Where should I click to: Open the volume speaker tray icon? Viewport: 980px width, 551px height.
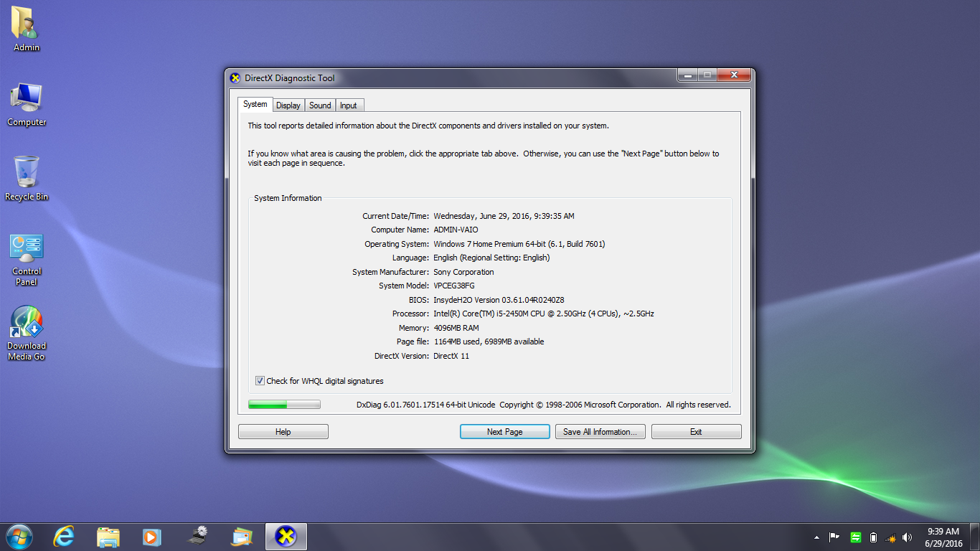(x=908, y=537)
